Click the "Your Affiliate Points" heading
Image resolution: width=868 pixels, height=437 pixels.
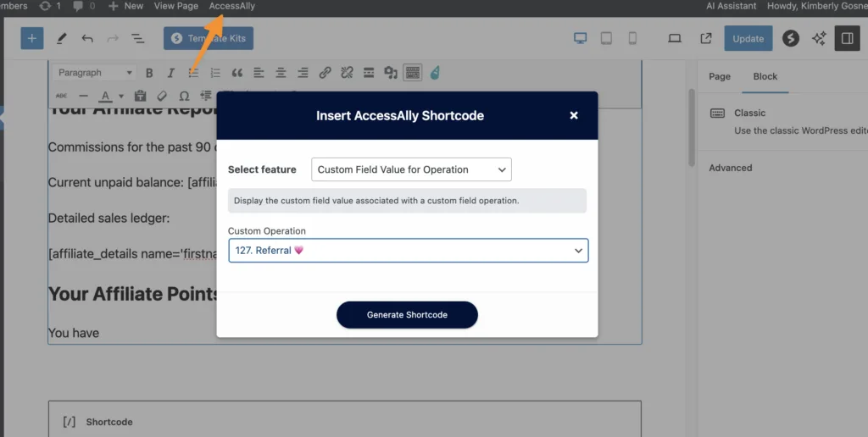pyautogui.click(x=133, y=294)
